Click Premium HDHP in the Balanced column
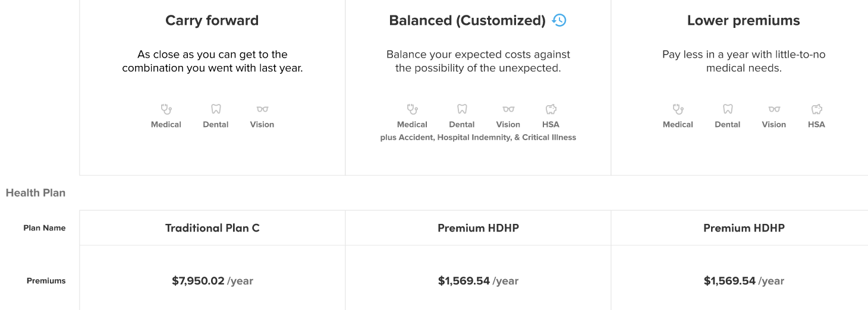868x310 pixels. [x=478, y=228]
